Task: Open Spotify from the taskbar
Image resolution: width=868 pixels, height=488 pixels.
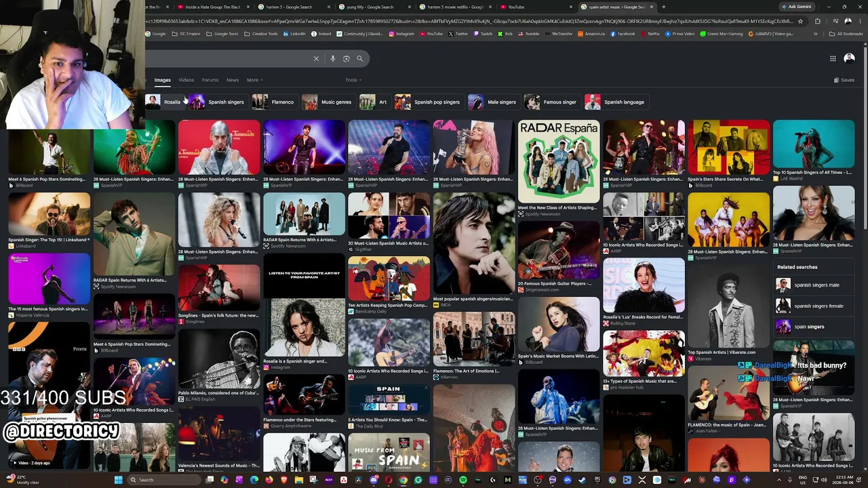Action: (x=463, y=480)
